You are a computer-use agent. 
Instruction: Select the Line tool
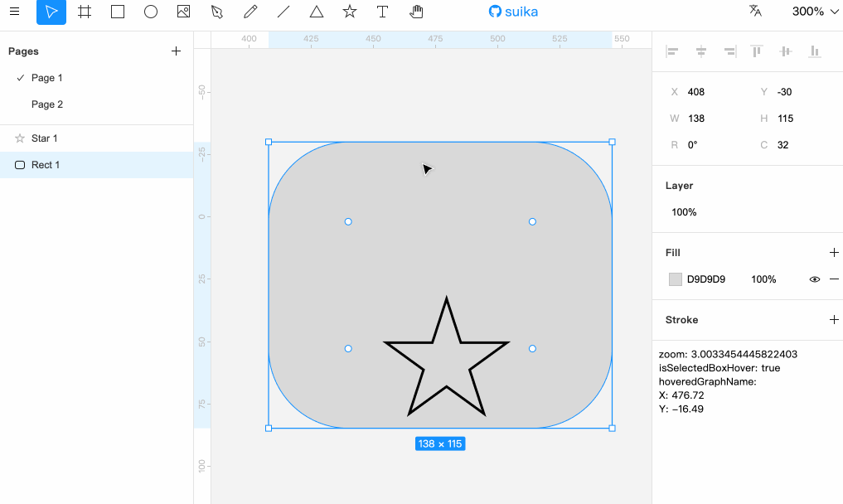(283, 12)
